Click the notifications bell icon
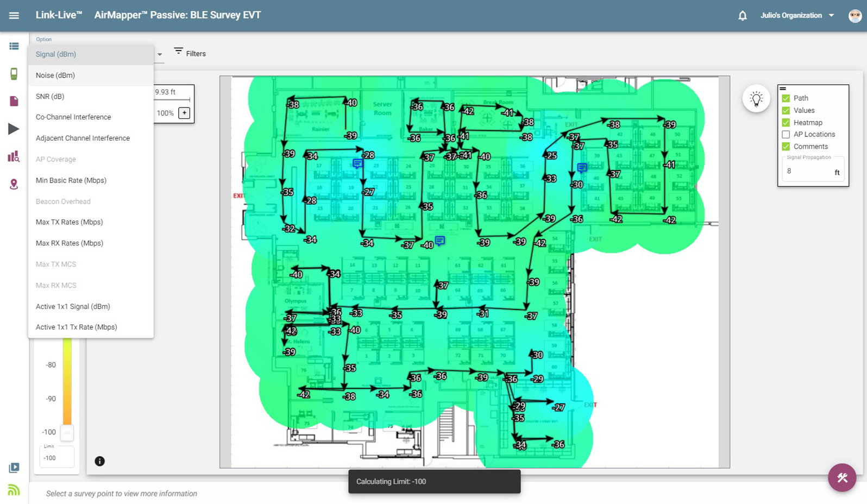 click(742, 16)
